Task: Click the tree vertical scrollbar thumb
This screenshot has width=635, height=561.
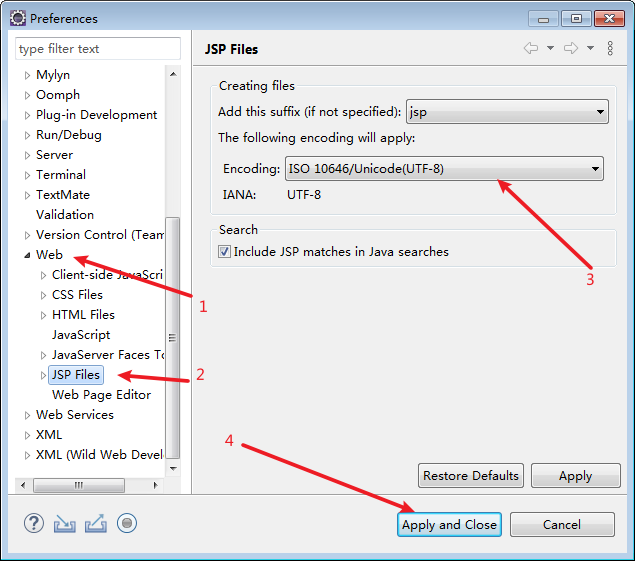Action: click(x=173, y=338)
